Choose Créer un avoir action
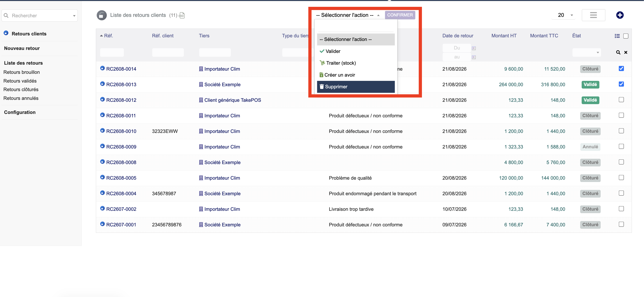Screen dimensions: 644x297 point(356,75)
